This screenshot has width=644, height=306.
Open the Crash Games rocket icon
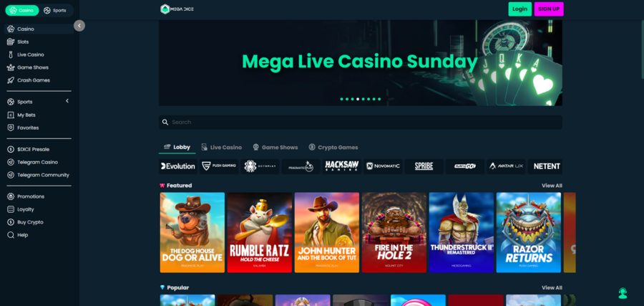[x=11, y=80]
